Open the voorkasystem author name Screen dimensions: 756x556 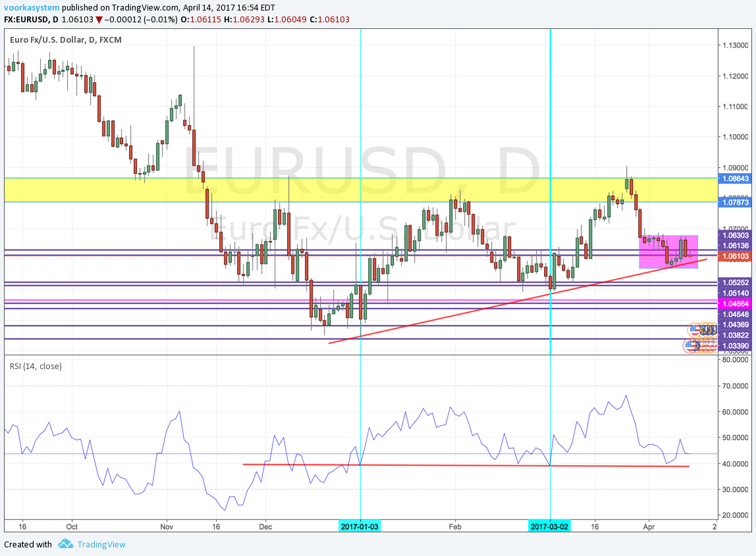tap(32, 8)
